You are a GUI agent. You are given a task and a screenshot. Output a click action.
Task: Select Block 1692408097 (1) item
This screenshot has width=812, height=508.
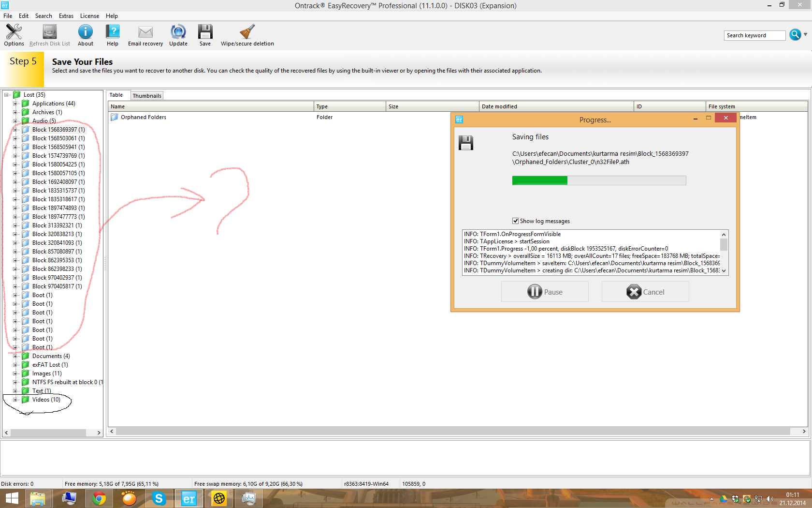coord(58,182)
